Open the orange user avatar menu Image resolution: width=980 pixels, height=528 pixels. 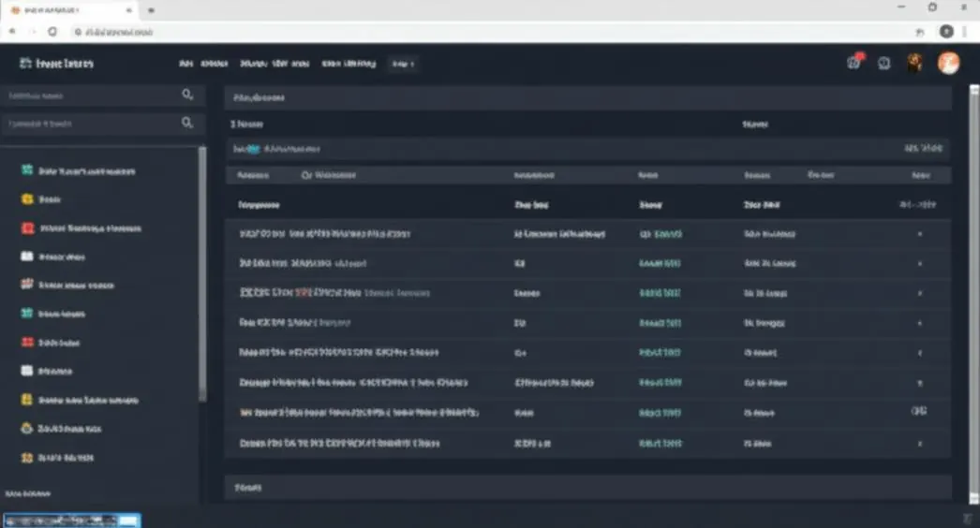(x=948, y=63)
